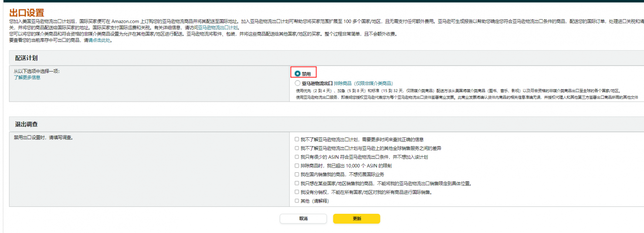Click the yellow 更新 button
Viewport: 644px width, 233px height.
[x=356, y=219]
